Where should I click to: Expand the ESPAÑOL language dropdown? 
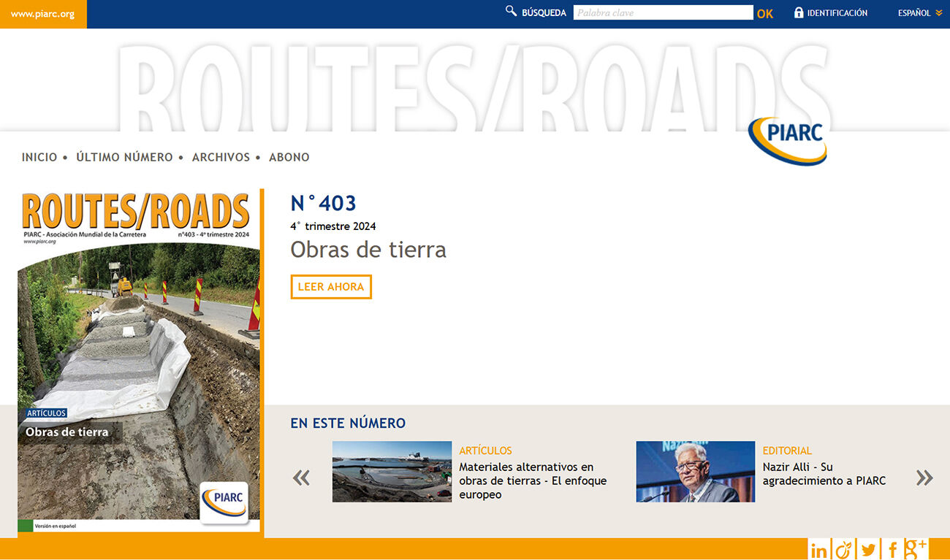click(920, 13)
